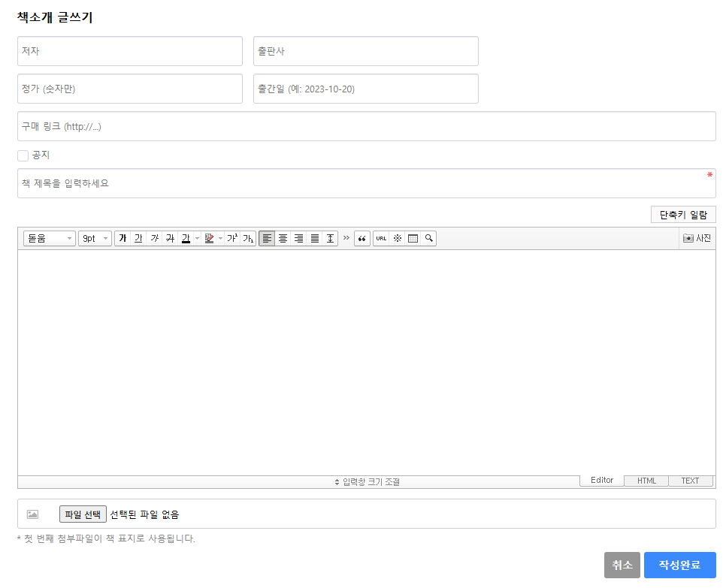
Task: Open the 9pt font size dropdown
Action: coord(95,238)
